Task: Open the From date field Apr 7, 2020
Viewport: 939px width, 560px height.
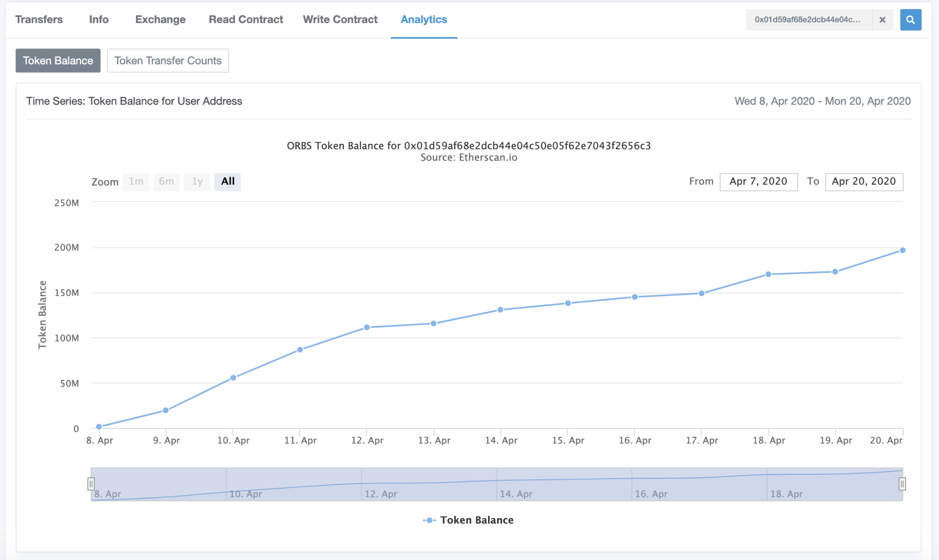Action: 759,182
